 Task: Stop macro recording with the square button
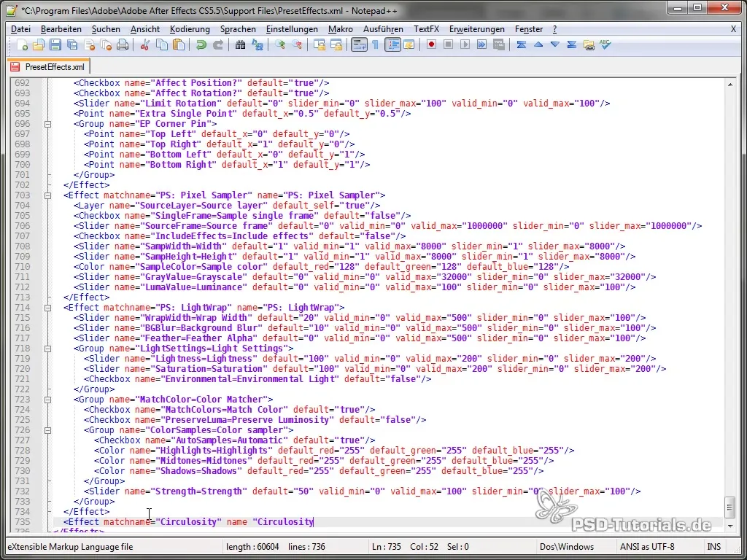[449, 45]
